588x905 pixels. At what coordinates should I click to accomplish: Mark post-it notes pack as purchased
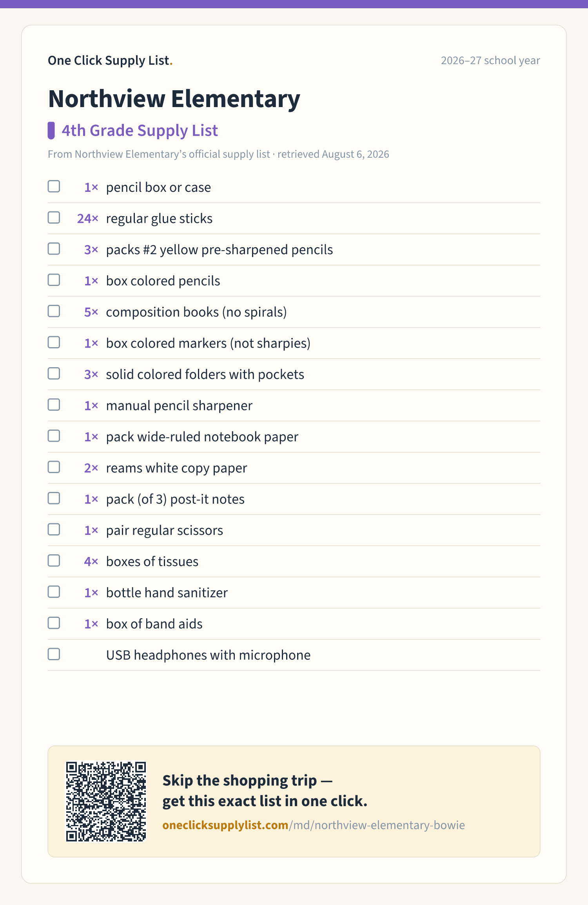pos(54,498)
